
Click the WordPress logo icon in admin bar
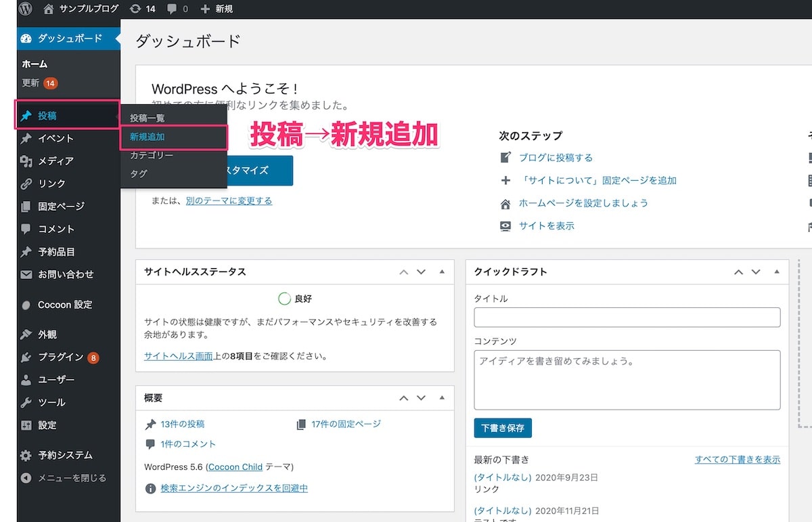pyautogui.click(x=26, y=9)
